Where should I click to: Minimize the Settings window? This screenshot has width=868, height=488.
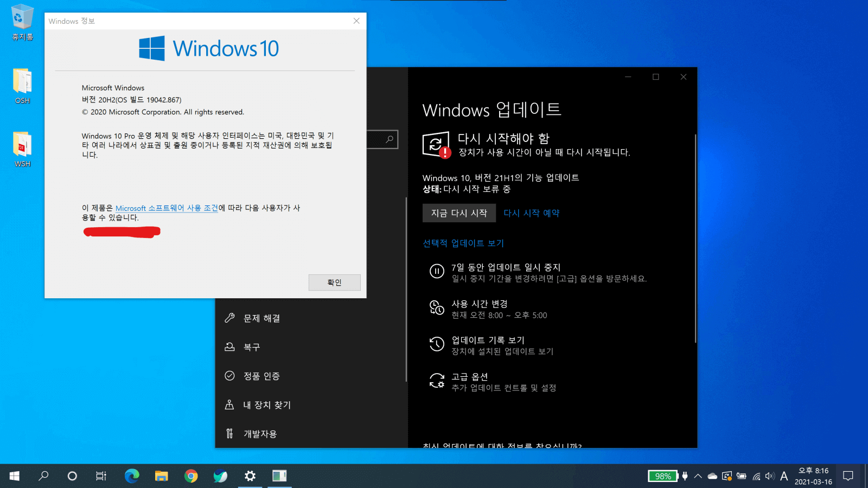628,77
